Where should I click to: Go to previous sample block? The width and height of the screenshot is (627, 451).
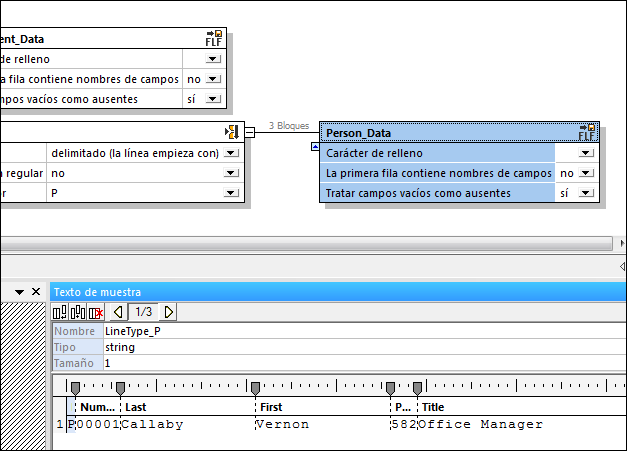(119, 312)
